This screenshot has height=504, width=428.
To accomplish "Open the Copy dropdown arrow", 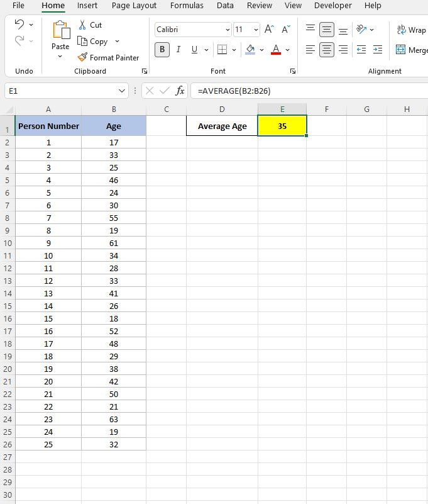I will coord(117,41).
